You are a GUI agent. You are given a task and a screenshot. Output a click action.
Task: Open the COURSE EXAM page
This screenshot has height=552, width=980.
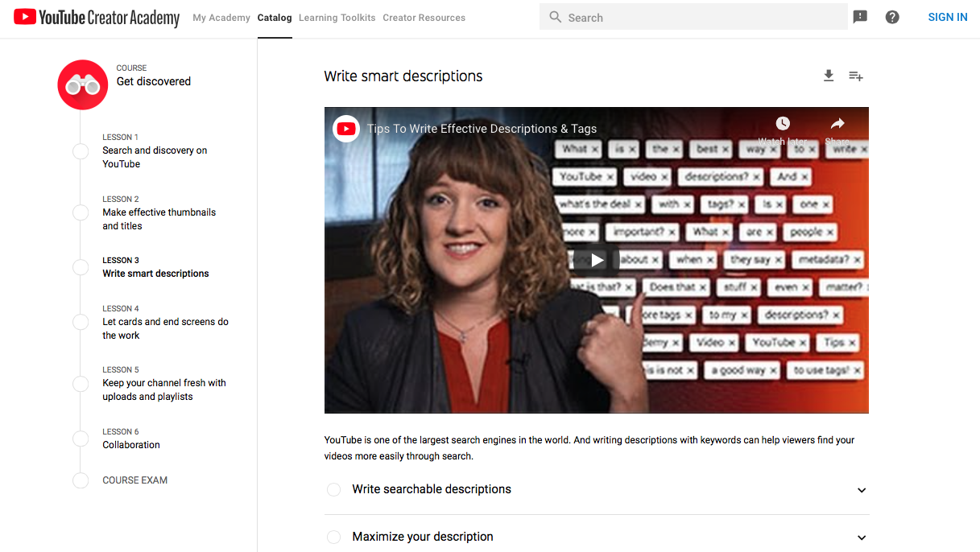tap(134, 480)
